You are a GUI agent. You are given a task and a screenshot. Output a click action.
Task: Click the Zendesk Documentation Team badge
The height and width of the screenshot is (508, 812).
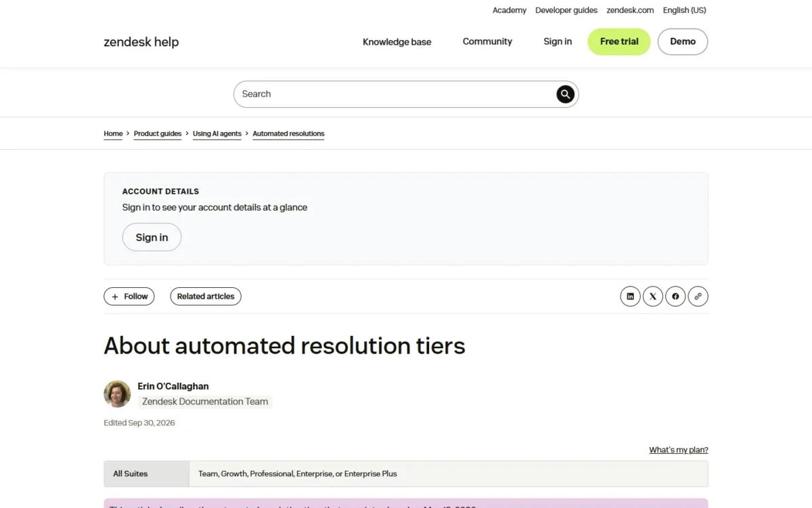click(205, 402)
